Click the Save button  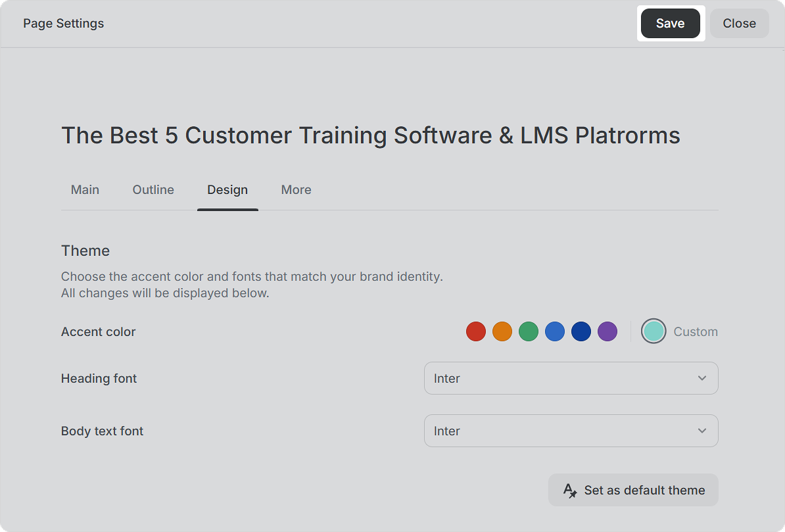tap(671, 24)
